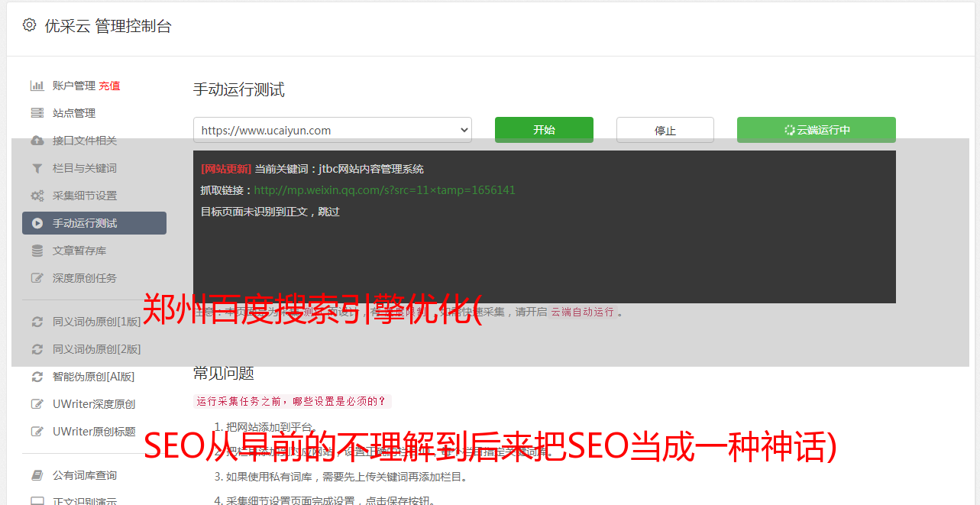Click the filter icon for 栏目与关键词
Viewport: 980px width, 505px height.
(37, 168)
